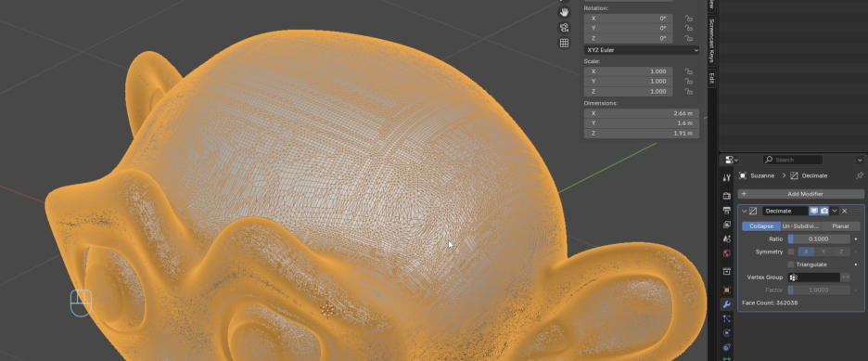The height and width of the screenshot is (361, 868).
Task: Select symmetry axis Y
Action: click(x=823, y=251)
